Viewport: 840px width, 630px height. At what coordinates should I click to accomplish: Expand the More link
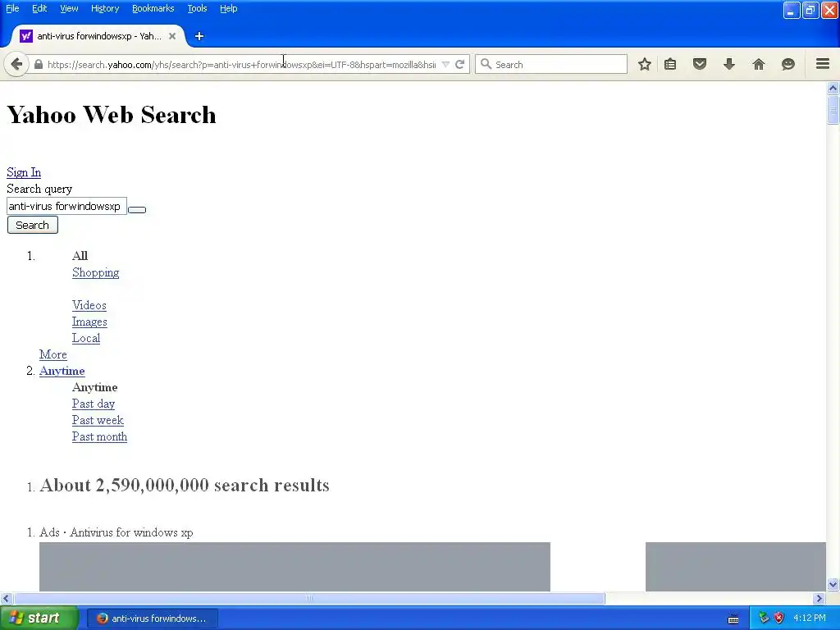[53, 354]
